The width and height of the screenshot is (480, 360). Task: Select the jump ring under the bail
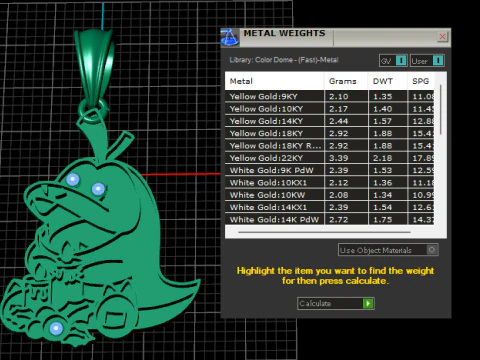click(93, 110)
